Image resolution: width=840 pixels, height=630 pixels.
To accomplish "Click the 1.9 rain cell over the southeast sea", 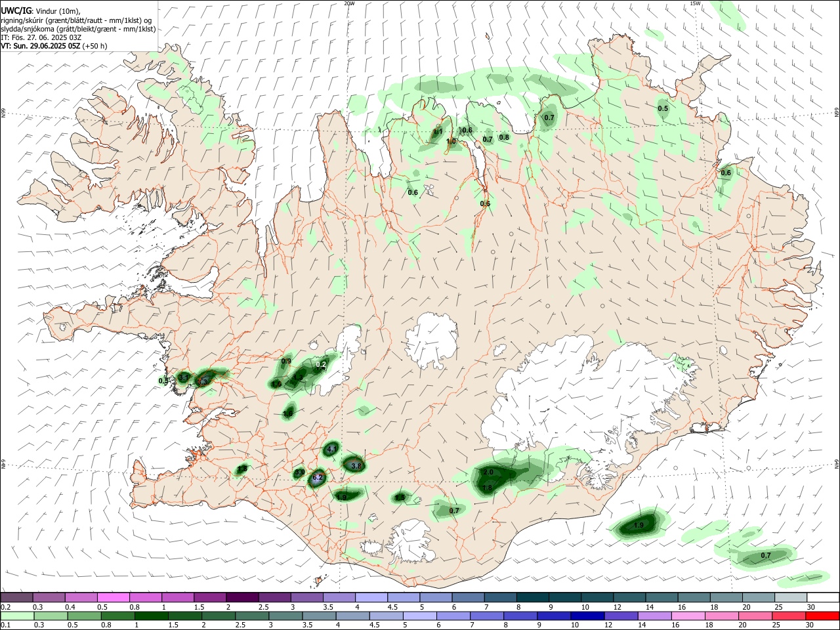I will pyautogui.click(x=639, y=526).
